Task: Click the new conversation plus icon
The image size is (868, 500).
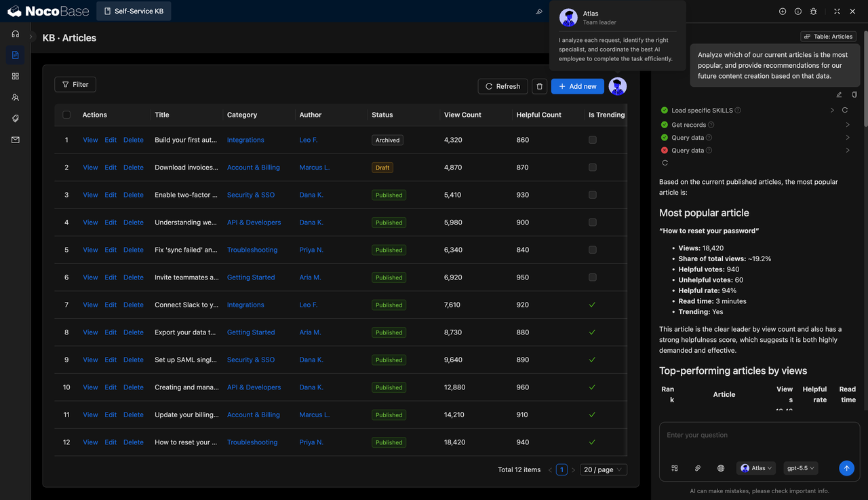Action: [783, 12]
